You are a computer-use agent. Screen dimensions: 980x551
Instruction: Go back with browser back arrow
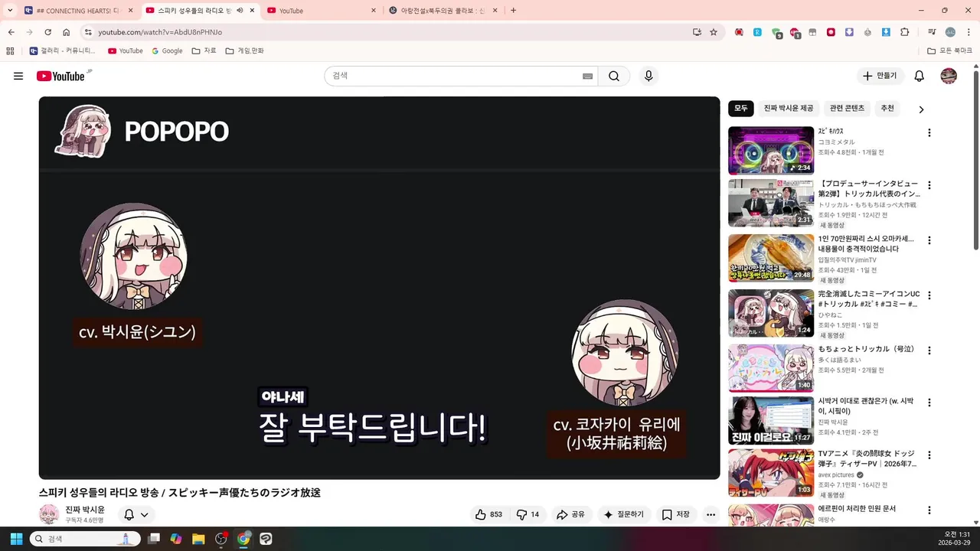11,32
